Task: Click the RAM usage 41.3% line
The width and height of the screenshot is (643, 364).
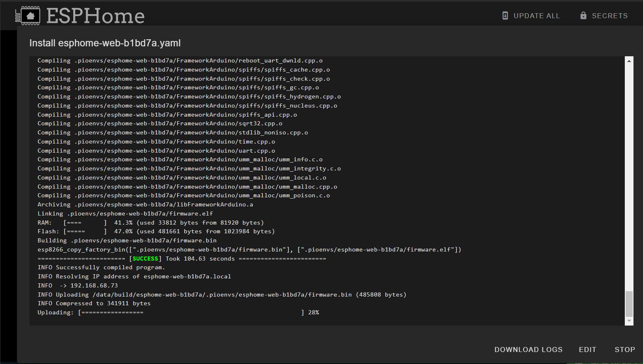Action: click(x=151, y=223)
